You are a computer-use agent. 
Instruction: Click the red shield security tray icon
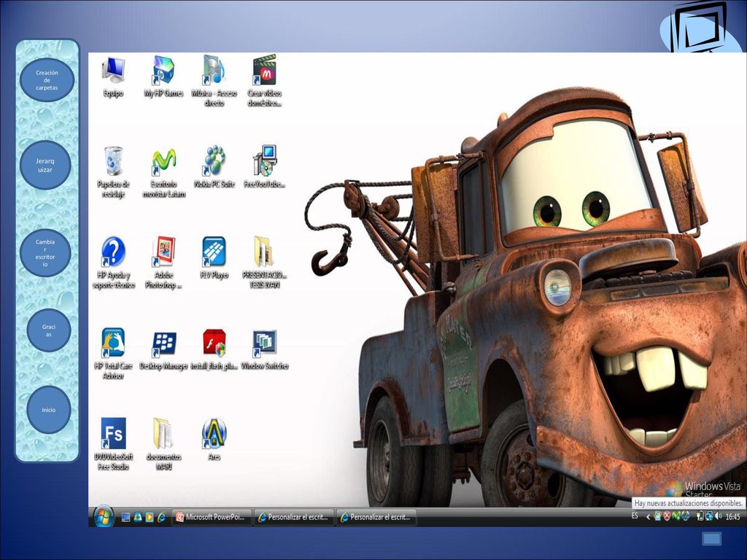click(668, 516)
